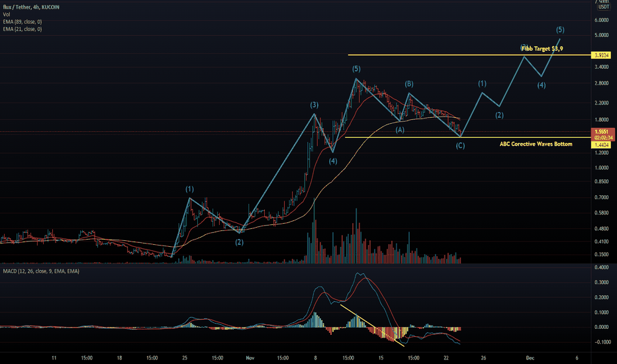
Task: Click the 0.4000 MACD axis value
Action: [x=601, y=267]
